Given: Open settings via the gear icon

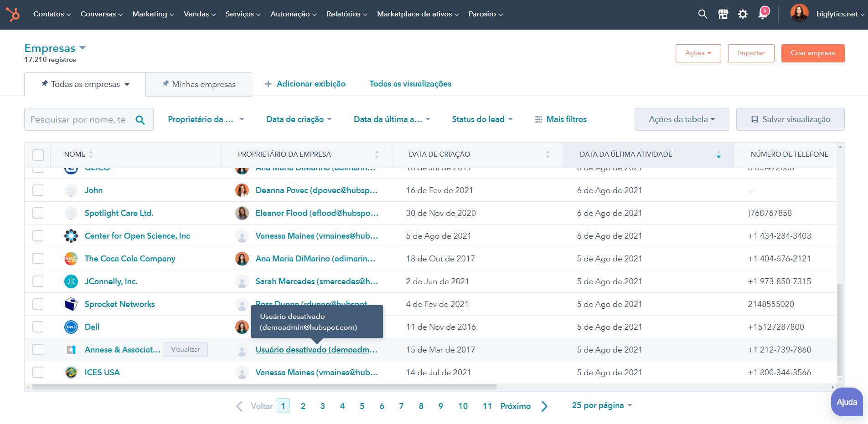Looking at the screenshot, I should click(743, 14).
